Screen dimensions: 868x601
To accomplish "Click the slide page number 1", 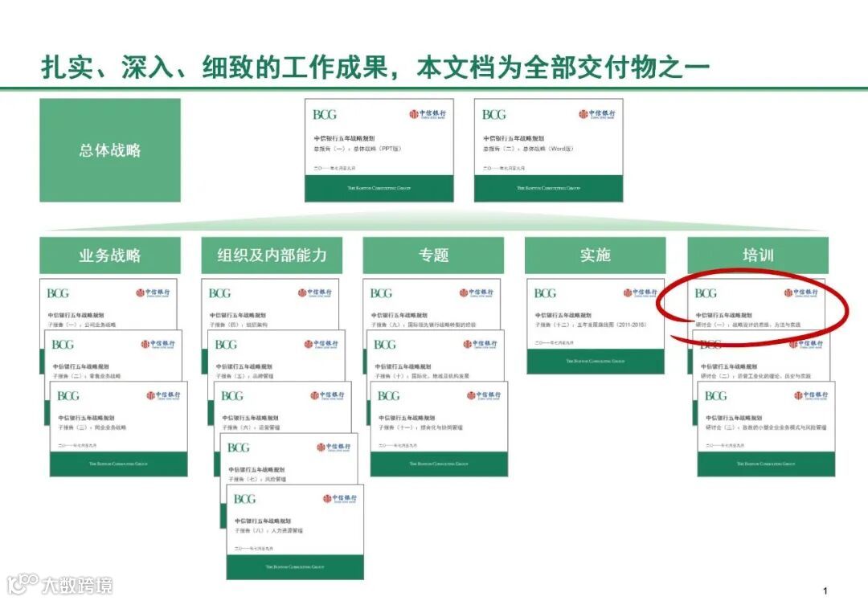I will point(825,591).
